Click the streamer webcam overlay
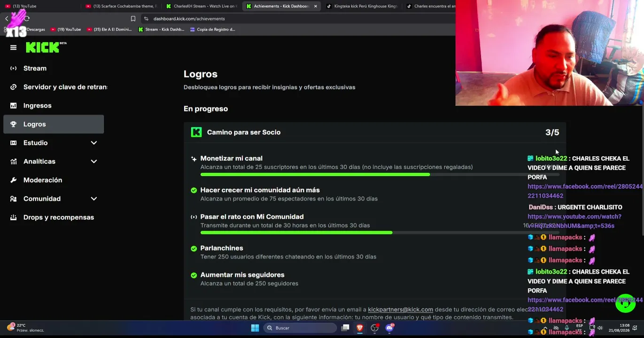644x338 pixels. (x=550, y=53)
